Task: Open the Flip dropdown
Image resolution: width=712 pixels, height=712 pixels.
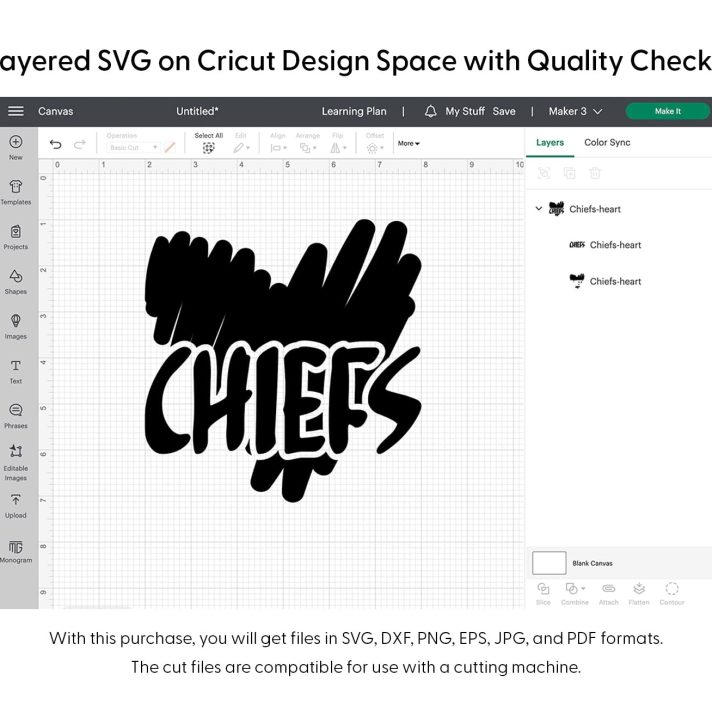Action: pos(338,148)
